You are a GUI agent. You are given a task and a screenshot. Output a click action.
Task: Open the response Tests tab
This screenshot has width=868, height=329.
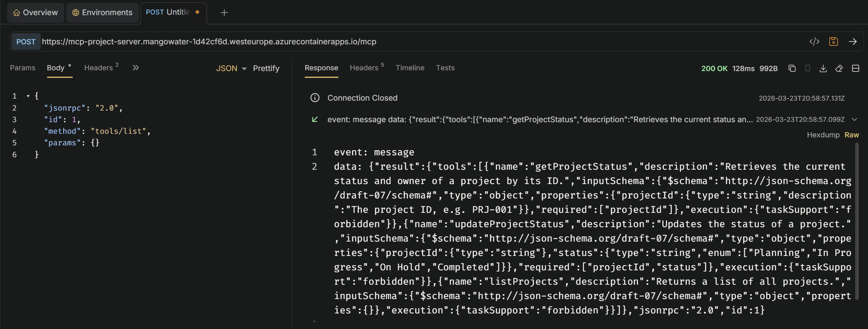(x=445, y=68)
